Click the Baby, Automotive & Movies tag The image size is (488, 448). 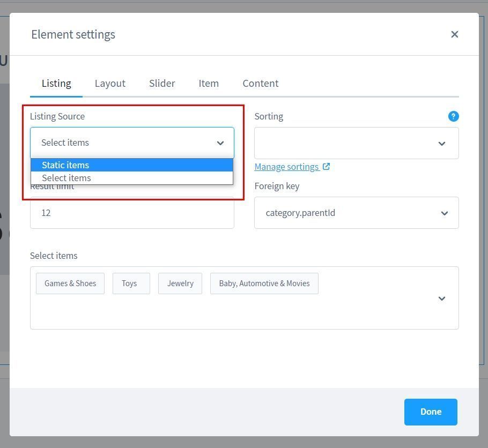point(264,283)
